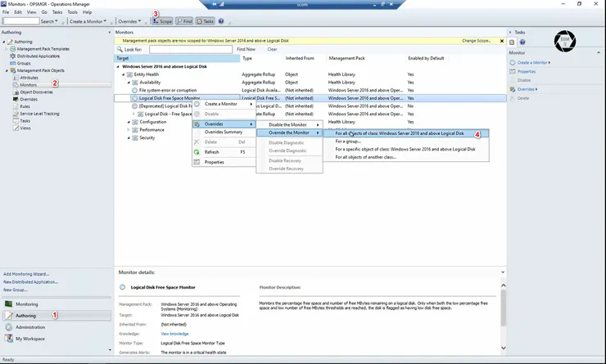Open Distributed Applications node
The image size is (606, 364).
(38, 56)
